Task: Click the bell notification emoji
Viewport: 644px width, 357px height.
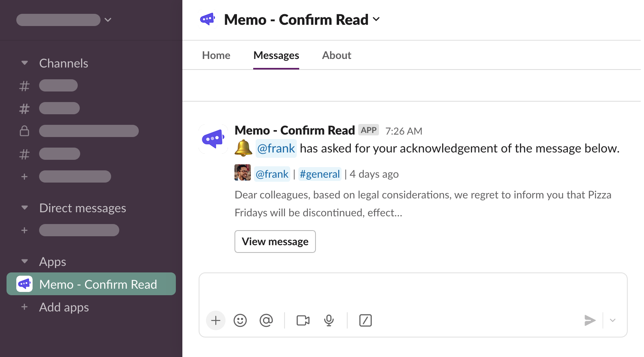Action: coord(243,148)
